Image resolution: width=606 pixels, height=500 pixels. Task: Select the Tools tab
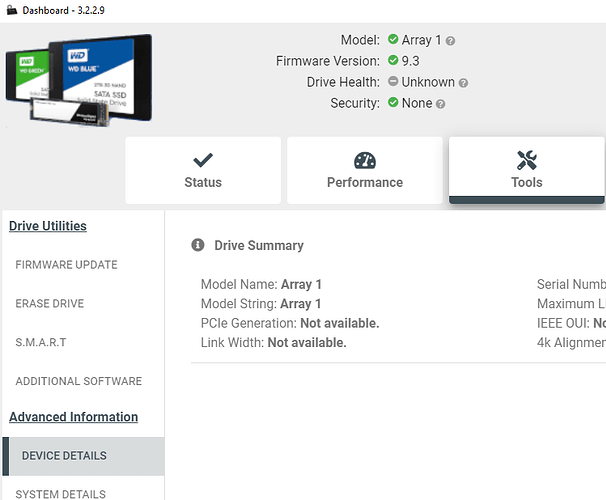coord(526,170)
